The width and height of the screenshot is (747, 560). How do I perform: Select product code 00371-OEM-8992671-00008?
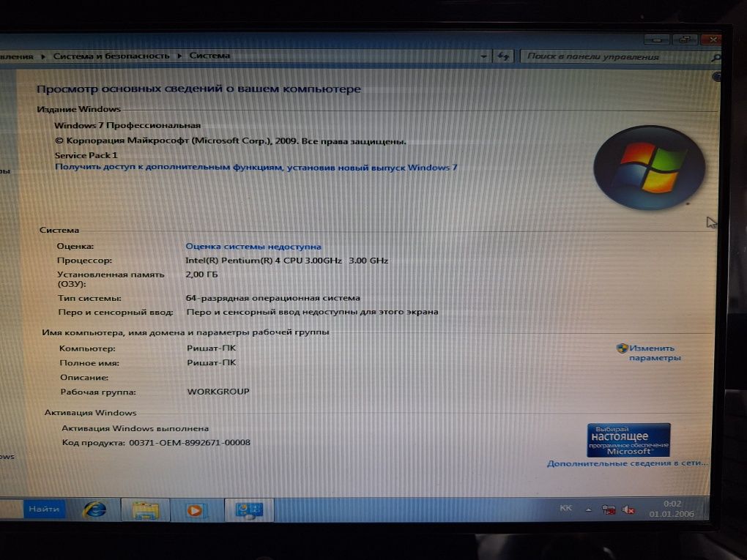(x=190, y=442)
